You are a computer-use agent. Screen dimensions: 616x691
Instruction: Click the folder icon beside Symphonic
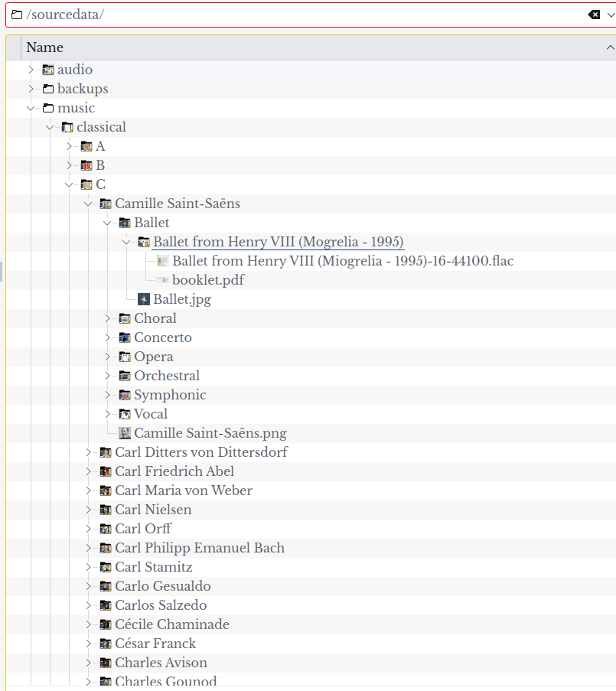coord(124,395)
